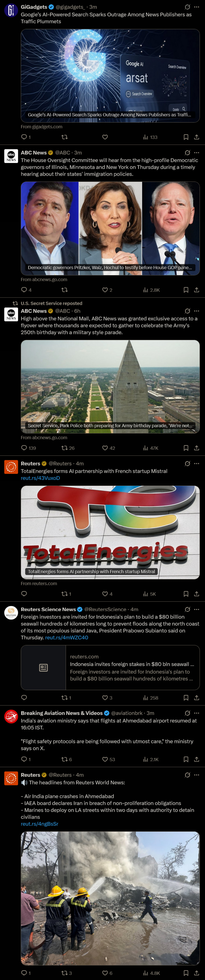Repost the Breaking Aviation News Ahmedabad post

67,759
